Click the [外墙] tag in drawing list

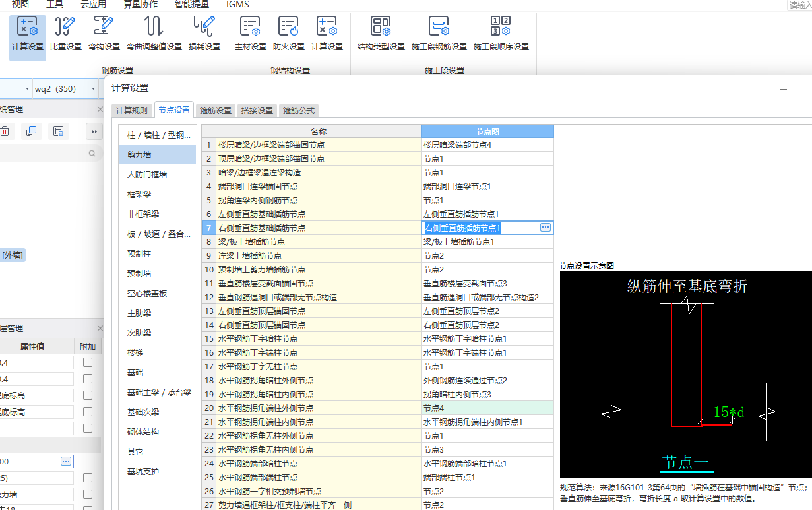coord(13,255)
